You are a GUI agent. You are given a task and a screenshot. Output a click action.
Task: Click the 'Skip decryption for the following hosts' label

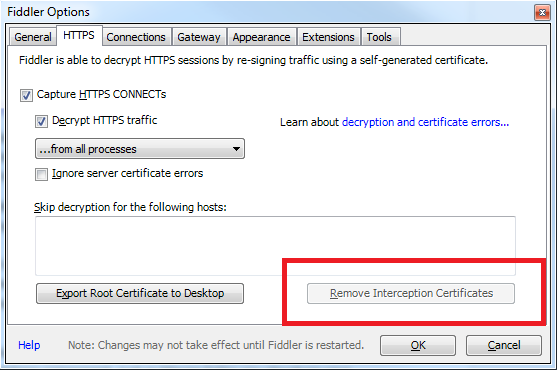pyautogui.click(x=130, y=207)
